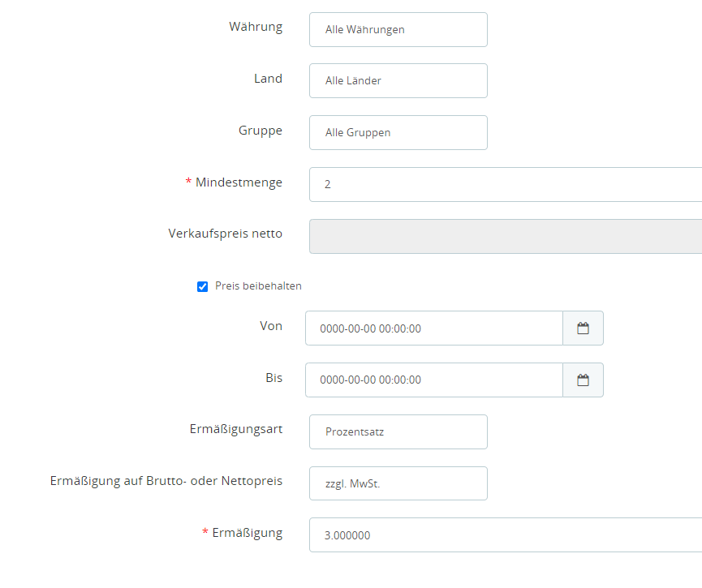Click the Bis date text field
The height and width of the screenshot is (588, 702).
pyautogui.click(x=433, y=380)
